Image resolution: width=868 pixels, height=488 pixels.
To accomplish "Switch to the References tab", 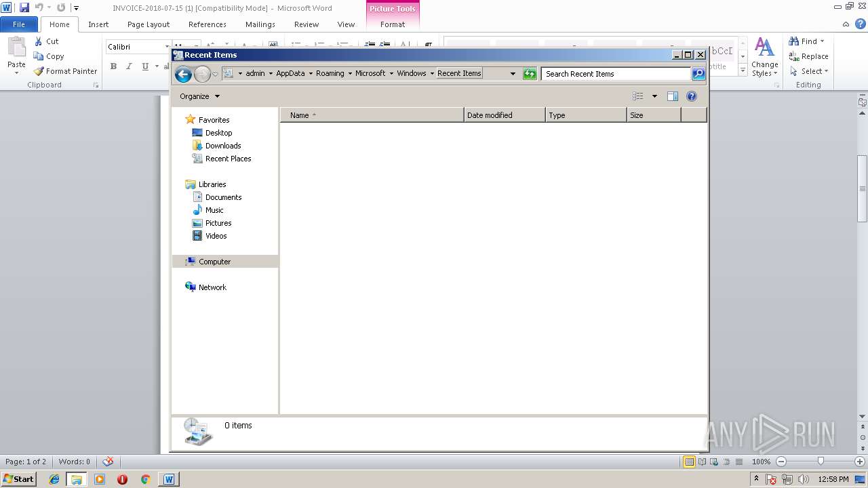I will tap(208, 24).
